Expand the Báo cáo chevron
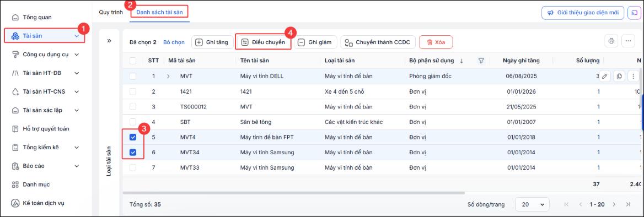Image resolution: width=644 pixels, height=217 pixels. [x=77, y=166]
